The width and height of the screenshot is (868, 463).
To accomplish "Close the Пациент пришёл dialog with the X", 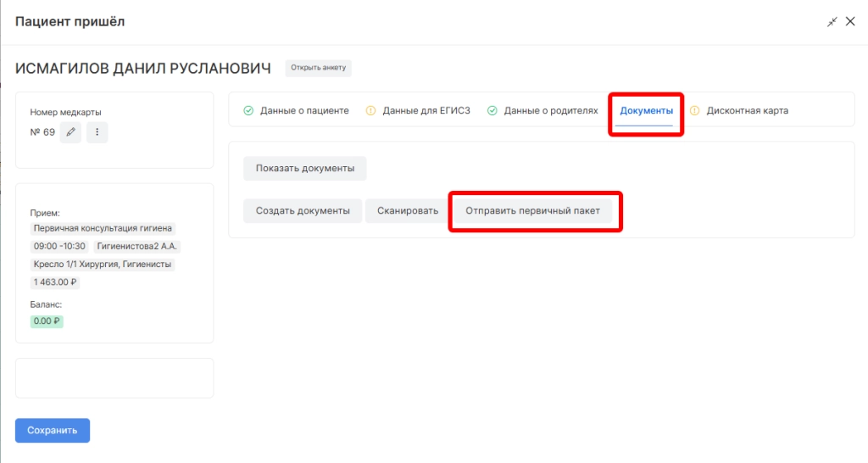I will pyautogui.click(x=850, y=22).
